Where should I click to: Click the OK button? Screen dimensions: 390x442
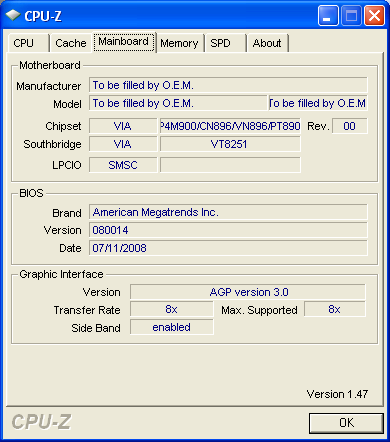click(x=346, y=423)
